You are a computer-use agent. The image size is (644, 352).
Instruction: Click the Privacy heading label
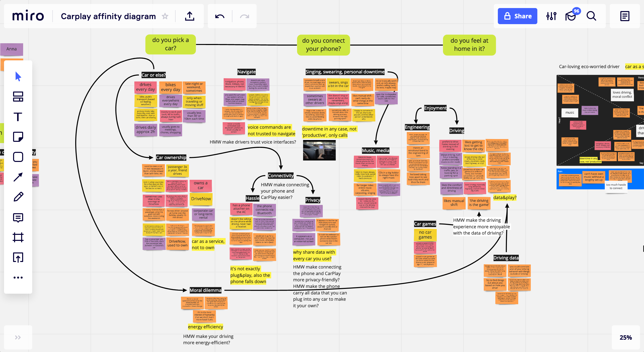(313, 200)
